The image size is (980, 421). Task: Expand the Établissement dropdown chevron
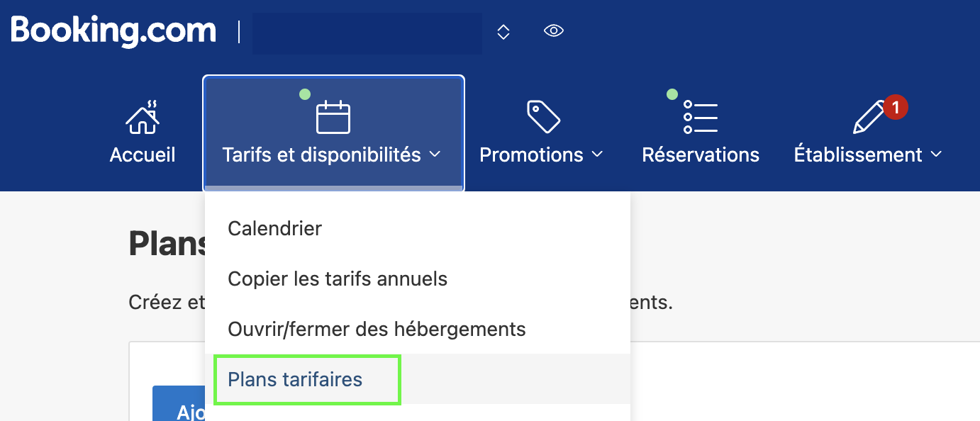[936, 154]
